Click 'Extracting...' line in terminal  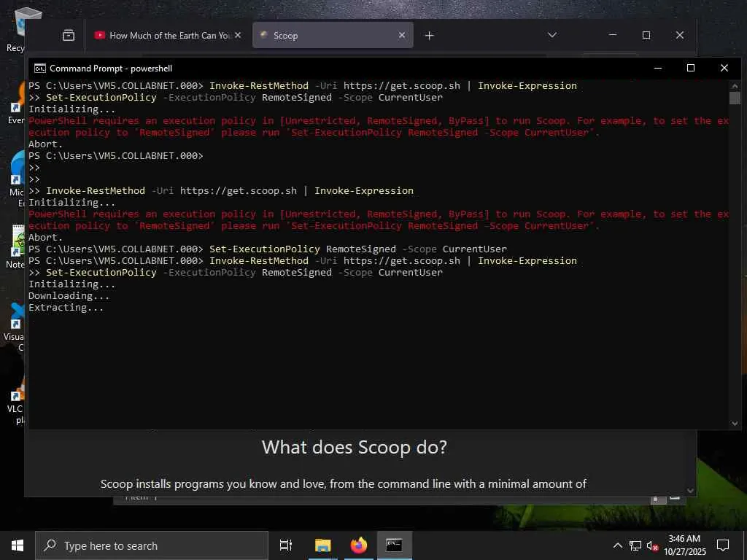click(x=66, y=308)
